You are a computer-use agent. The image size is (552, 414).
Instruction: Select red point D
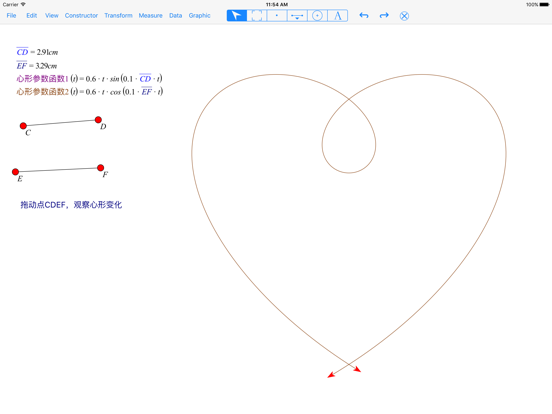point(98,120)
